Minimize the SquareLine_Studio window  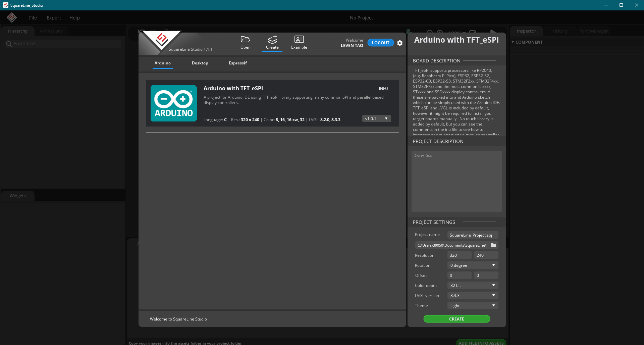tap(606, 5)
